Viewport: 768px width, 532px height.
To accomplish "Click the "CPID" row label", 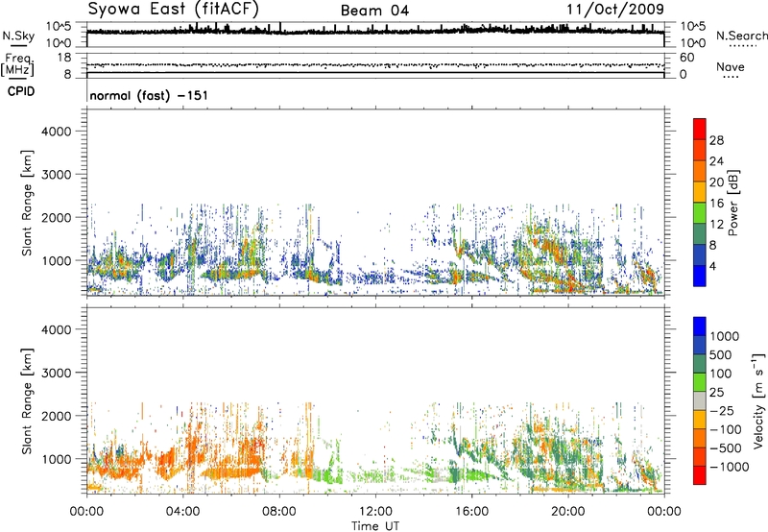I will 21,91.
